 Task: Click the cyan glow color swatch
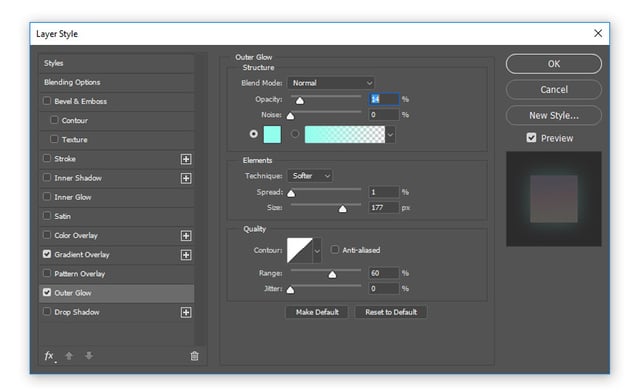coord(272,134)
